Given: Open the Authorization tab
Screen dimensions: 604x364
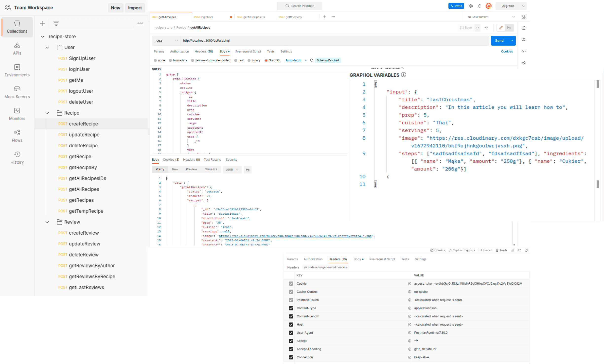Looking at the screenshot, I should 179,52.
